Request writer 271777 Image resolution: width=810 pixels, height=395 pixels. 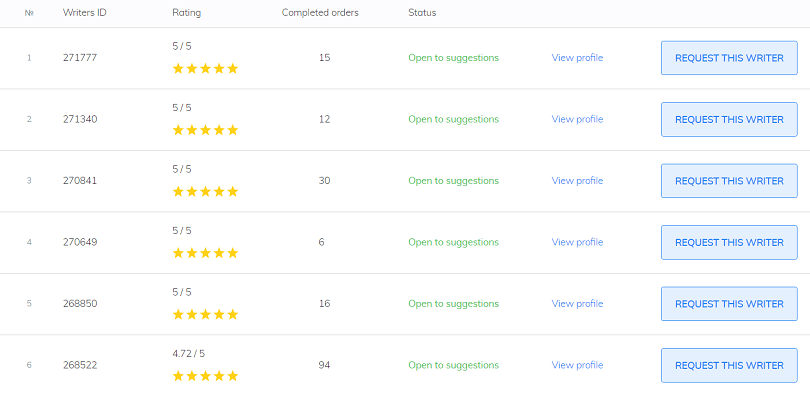tap(729, 58)
